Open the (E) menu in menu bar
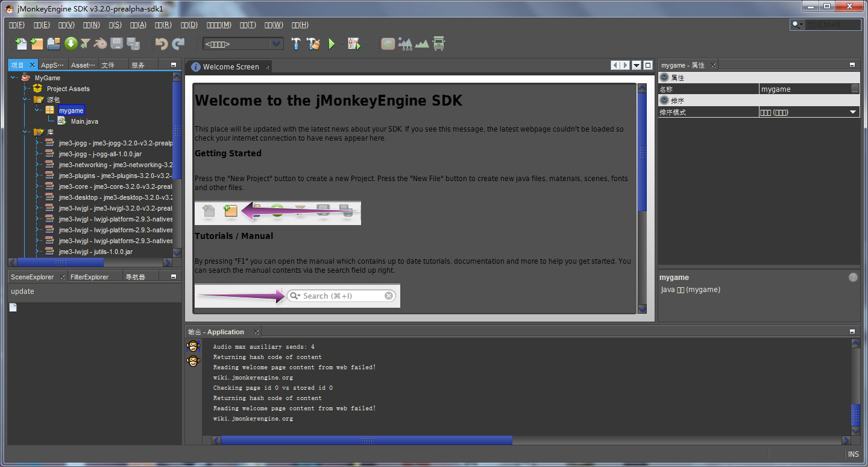 click(x=42, y=25)
